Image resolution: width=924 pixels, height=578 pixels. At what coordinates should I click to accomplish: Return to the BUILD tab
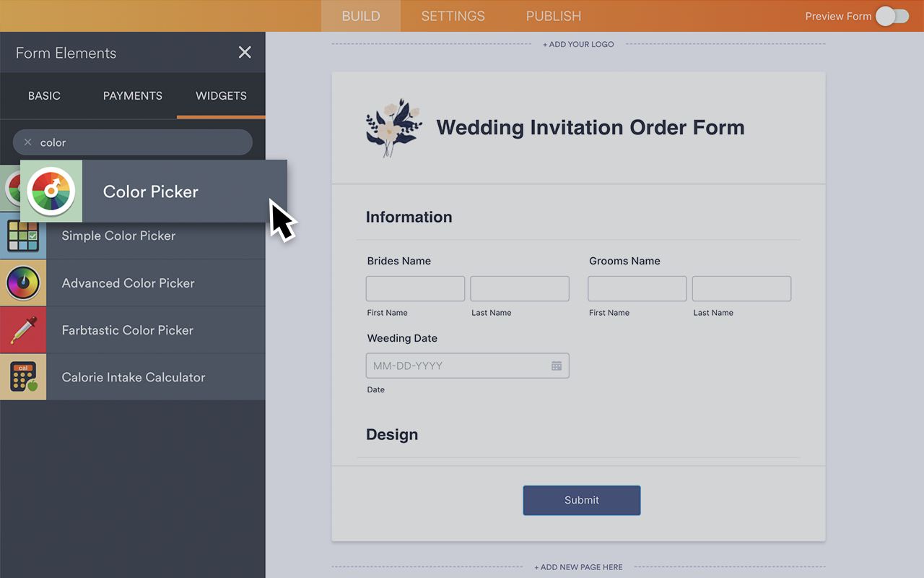click(360, 16)
